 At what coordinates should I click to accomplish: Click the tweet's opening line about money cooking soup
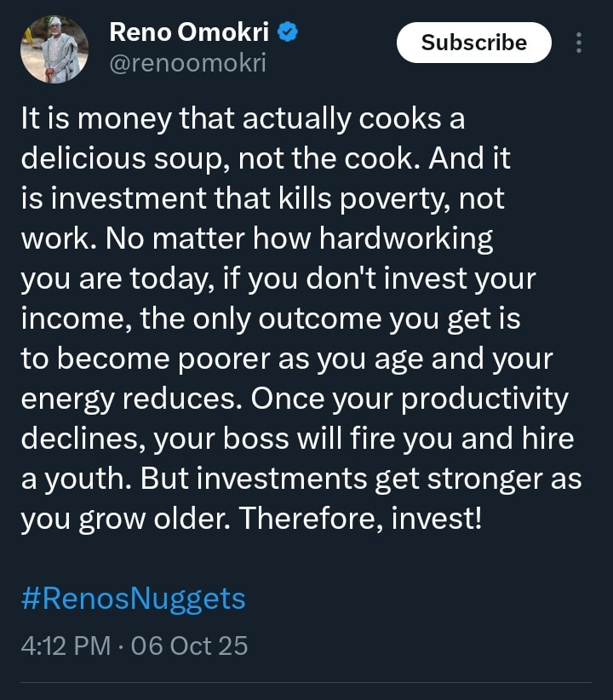243,119
